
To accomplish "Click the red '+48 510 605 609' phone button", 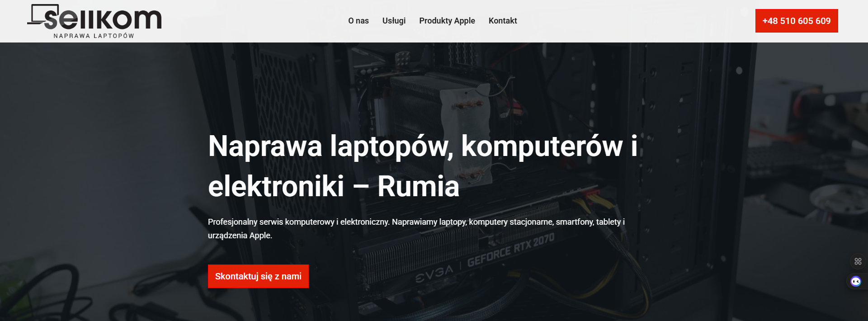I will click(797, 21).
